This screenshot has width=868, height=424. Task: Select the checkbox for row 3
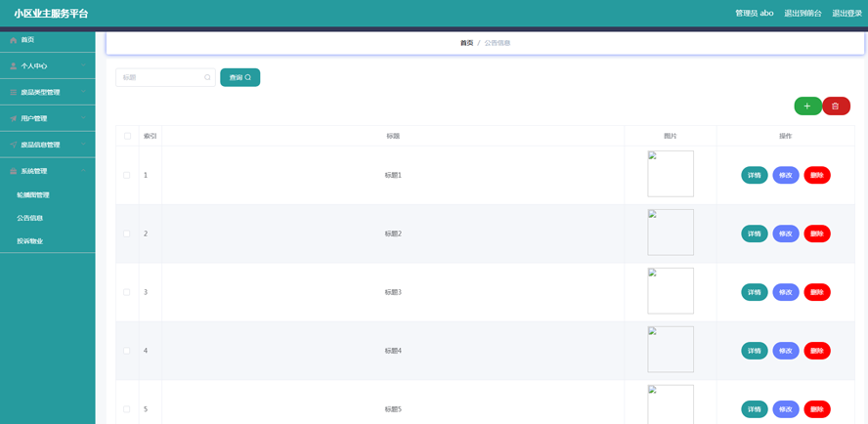click(127, 292)
